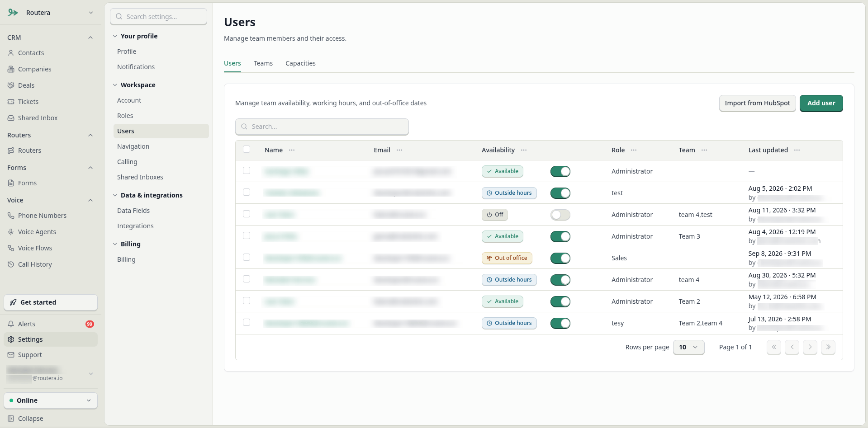This screenshot has height=428, width=868.
Task: Open Routera workspace switcher
Action: pyautogui.click(x=51, y=13)
